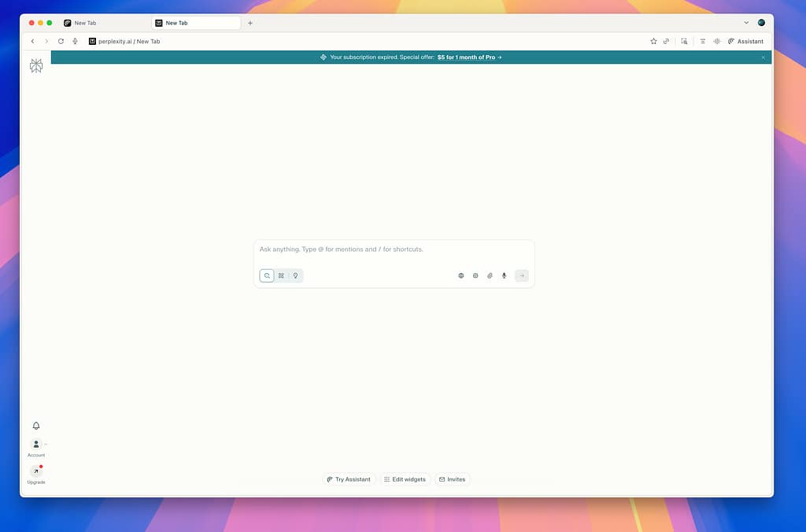Click the Ask anything input field

(394, 249)
